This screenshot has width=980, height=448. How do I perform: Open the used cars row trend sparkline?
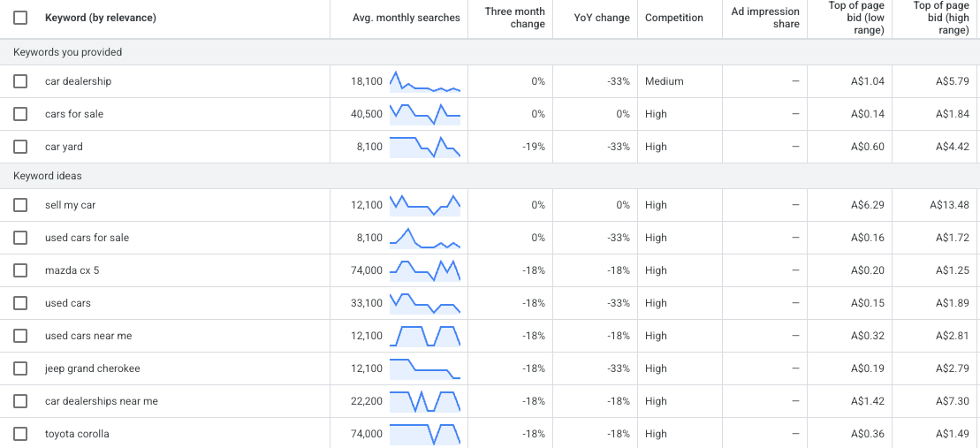(x=425, y=303)
